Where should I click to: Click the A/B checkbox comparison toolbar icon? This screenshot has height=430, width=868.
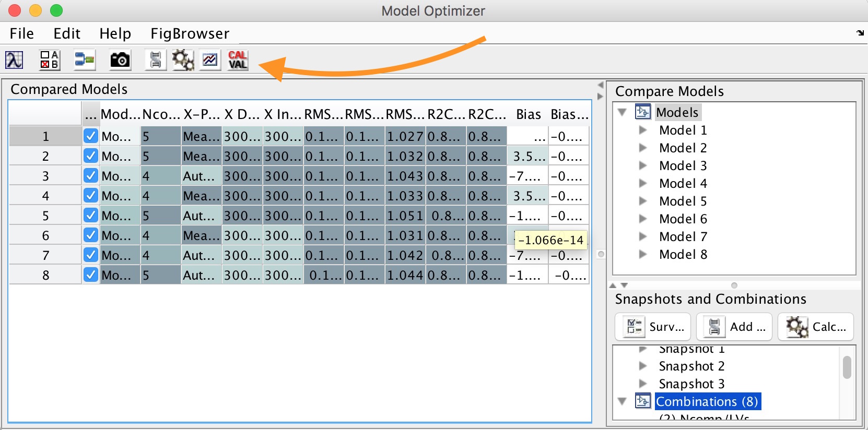[x=50, y=60]
